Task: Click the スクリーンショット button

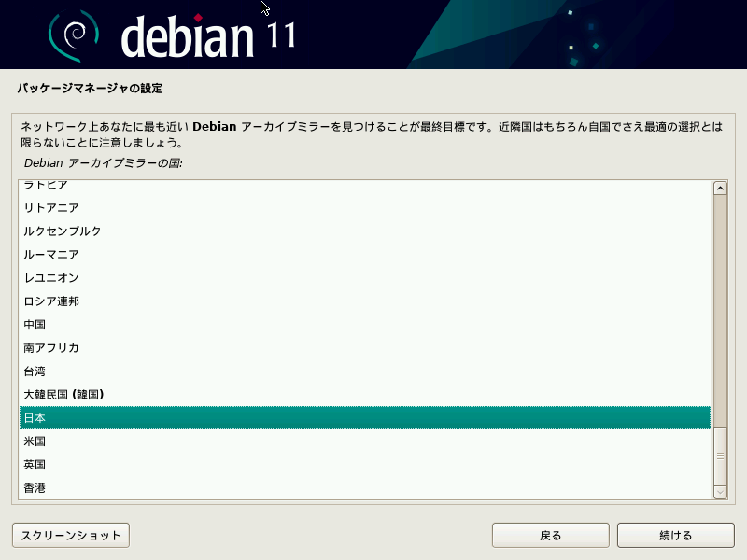Action: [x=71, y=535]
